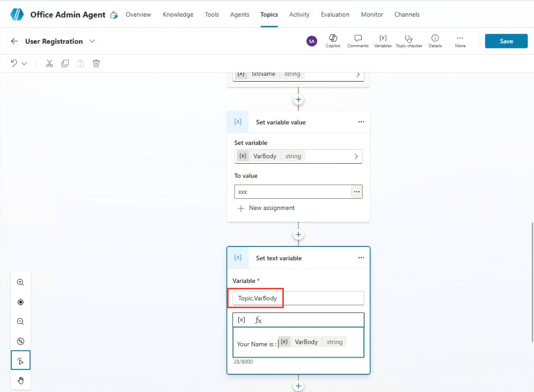Switch to the Overview tab
Image resolution: width=534 pixels, height=392 pixels.
point(138,14)
